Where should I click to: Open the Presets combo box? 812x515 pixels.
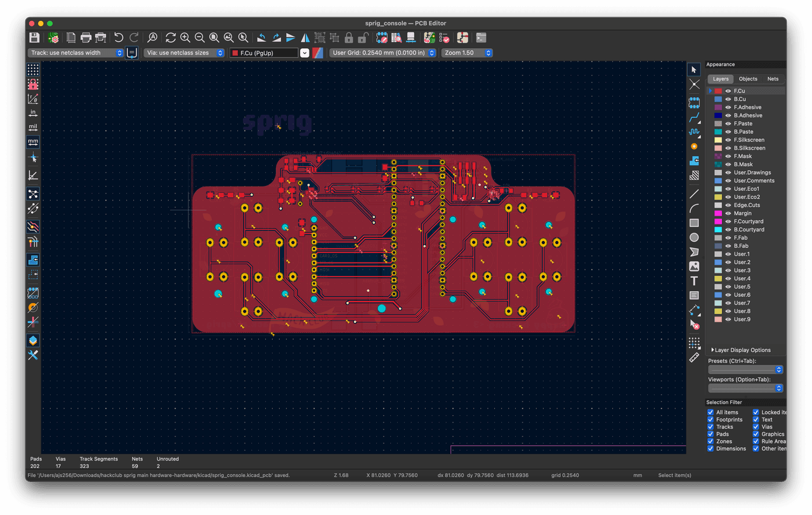tap(745, 369)
